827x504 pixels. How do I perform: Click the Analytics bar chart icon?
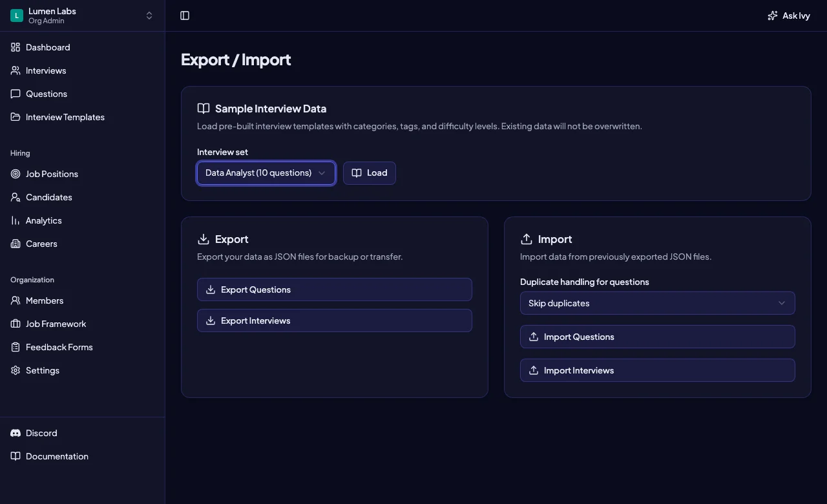(x=16, y=220)
